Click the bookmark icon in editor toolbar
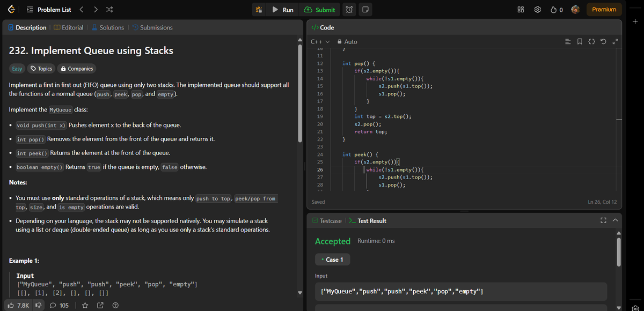The image size is (644, 311). [580, 41]
